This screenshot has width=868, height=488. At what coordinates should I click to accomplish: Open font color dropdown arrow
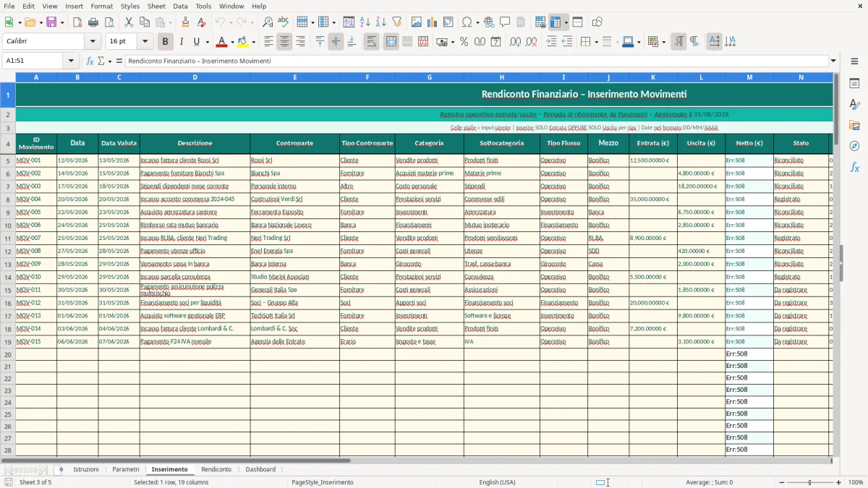point(232,42)
